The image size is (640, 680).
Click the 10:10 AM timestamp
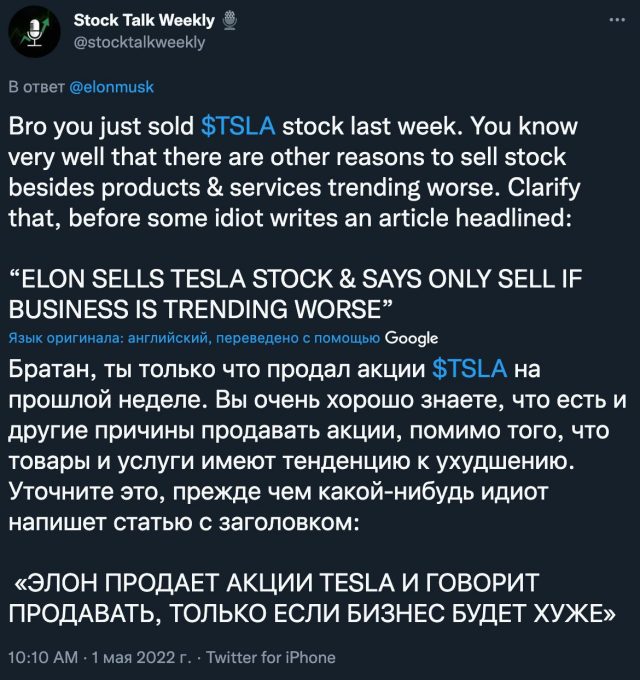(43, 657)
